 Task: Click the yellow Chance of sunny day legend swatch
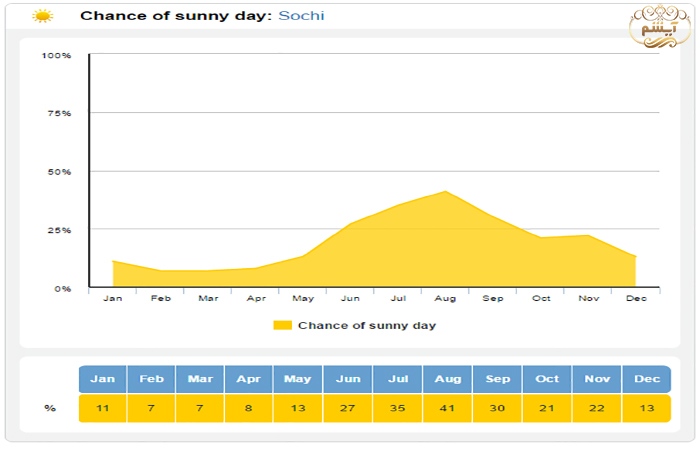coord(283,325)
